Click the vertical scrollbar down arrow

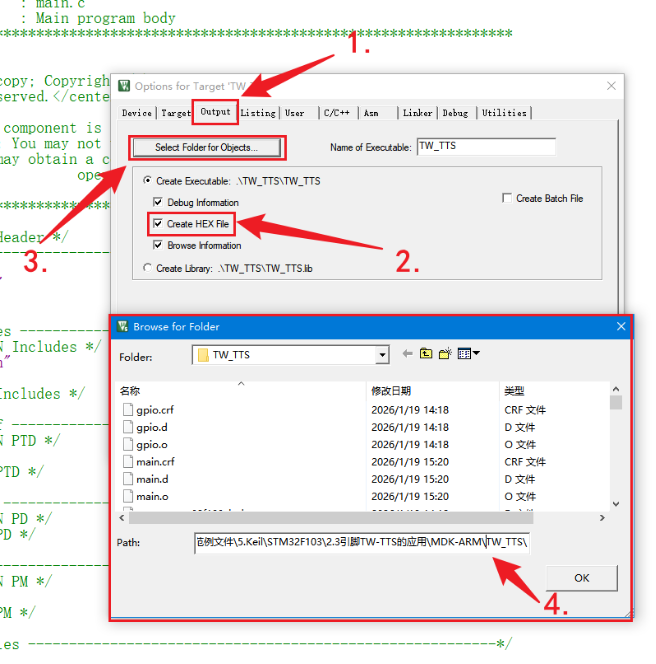tap(616, 504)
